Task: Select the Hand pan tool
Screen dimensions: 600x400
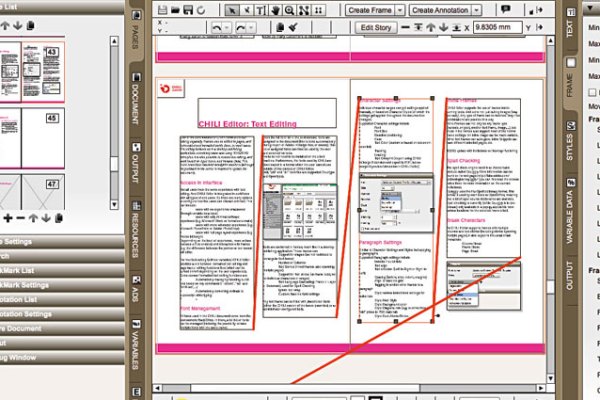Action: pyautogui.click(x=275, y=10)
